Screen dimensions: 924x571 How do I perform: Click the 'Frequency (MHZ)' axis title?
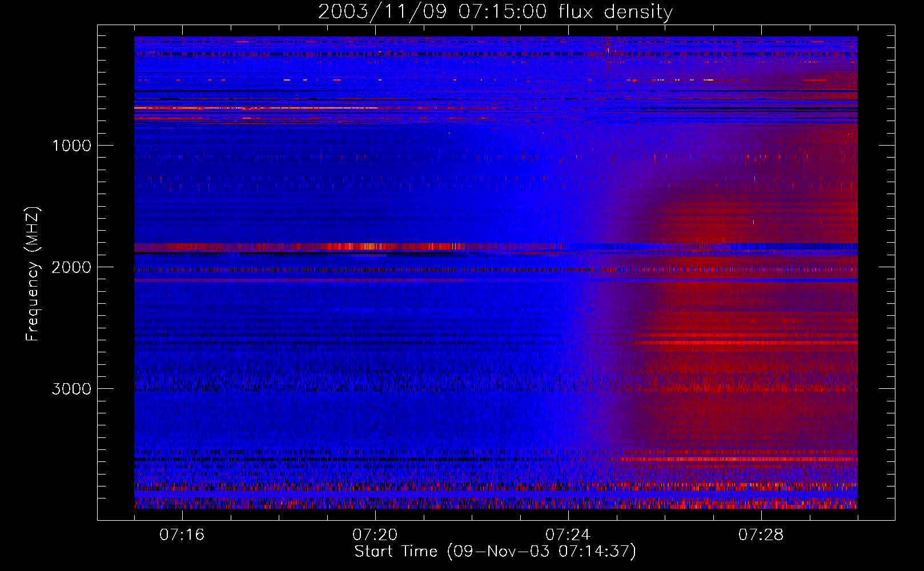(33, 274)
